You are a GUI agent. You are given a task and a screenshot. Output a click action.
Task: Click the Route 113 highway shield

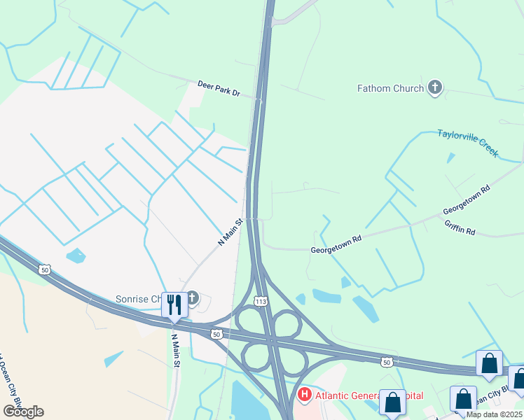[261, 302]
